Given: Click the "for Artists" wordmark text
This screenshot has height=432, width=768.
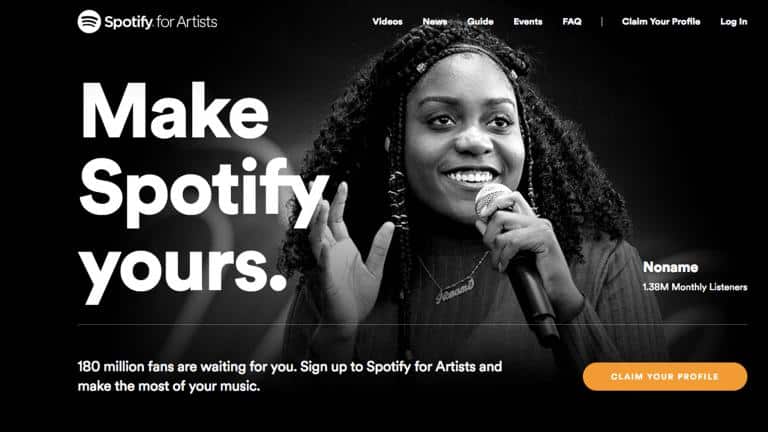Looking at the screenshot, I should coord(187,22).
